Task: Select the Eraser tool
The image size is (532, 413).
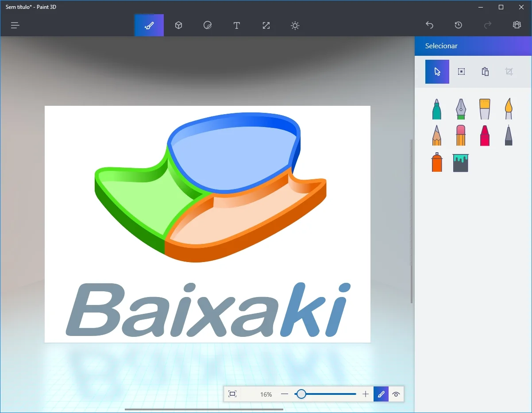Action: tap(461, 135)
